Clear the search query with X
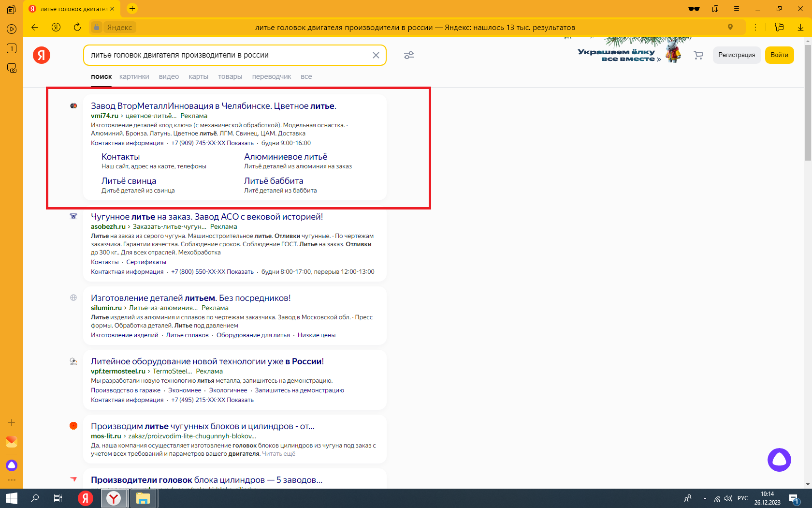 coord(376,55)
